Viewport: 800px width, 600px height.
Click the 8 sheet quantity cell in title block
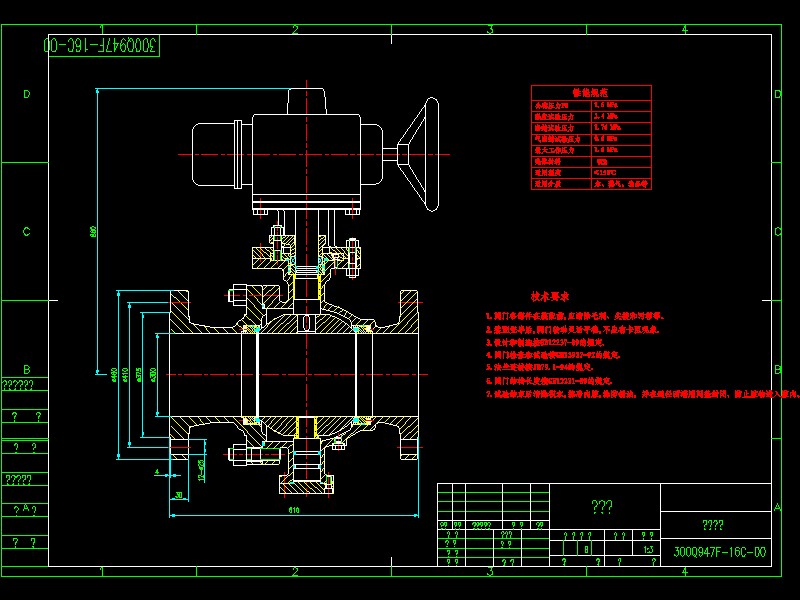point(586,547)
